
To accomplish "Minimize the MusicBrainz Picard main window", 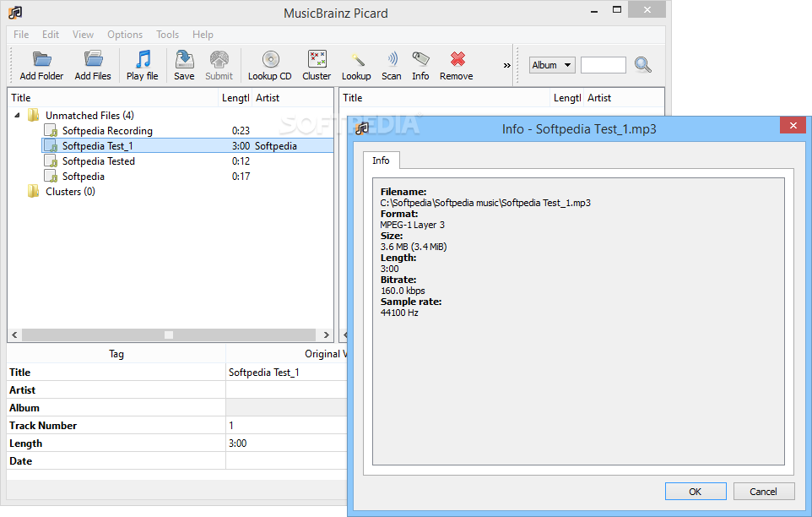I will pos(594,9).
